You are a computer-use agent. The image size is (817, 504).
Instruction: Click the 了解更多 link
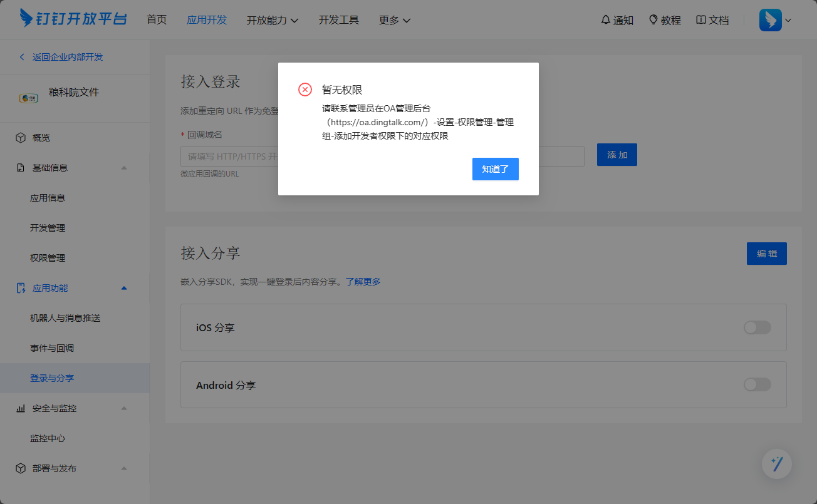363,282
